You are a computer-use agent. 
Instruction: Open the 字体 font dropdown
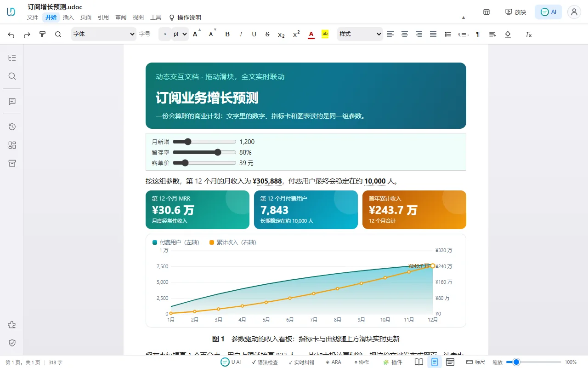click(104, 34)
